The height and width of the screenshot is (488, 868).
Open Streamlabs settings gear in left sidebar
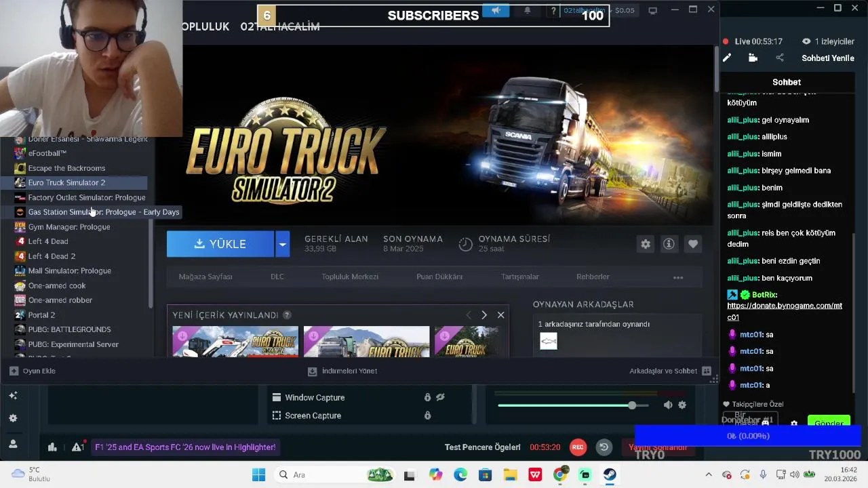coord(13,418)
